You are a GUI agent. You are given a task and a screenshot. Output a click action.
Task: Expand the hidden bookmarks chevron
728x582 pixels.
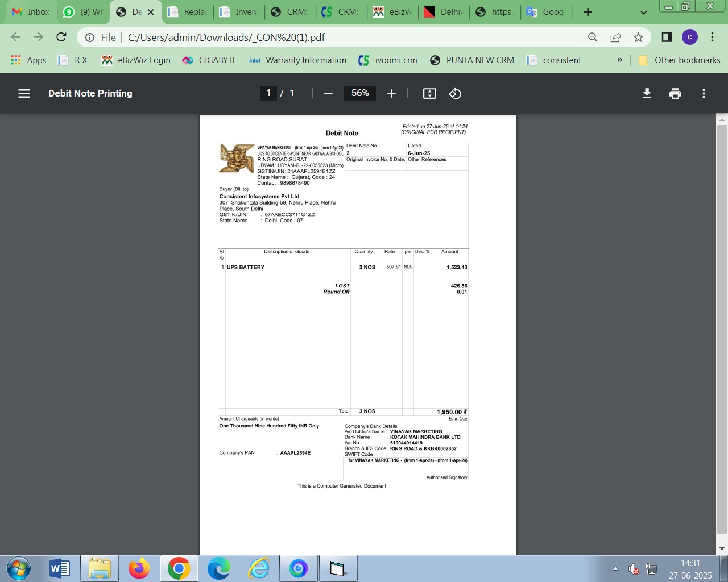pos(619,60)
